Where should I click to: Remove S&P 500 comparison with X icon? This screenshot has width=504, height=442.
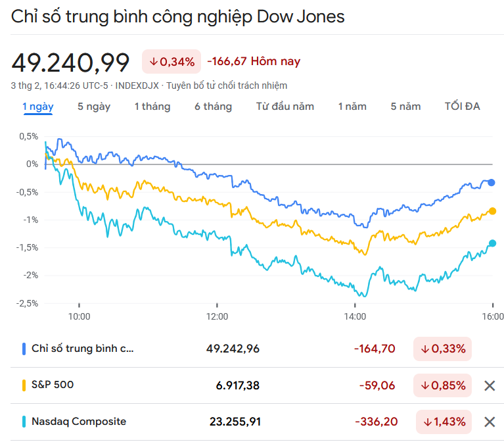pyautogui.click(x=489, y=385)
